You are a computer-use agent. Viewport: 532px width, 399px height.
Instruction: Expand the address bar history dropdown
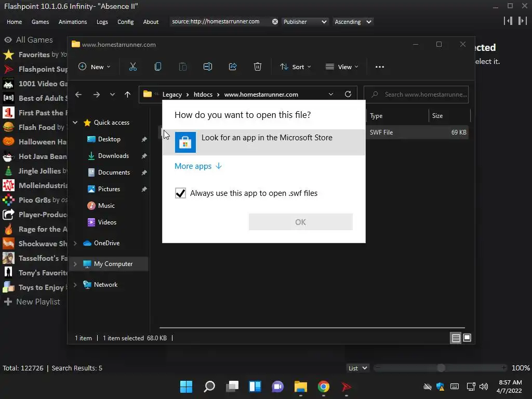331,95
